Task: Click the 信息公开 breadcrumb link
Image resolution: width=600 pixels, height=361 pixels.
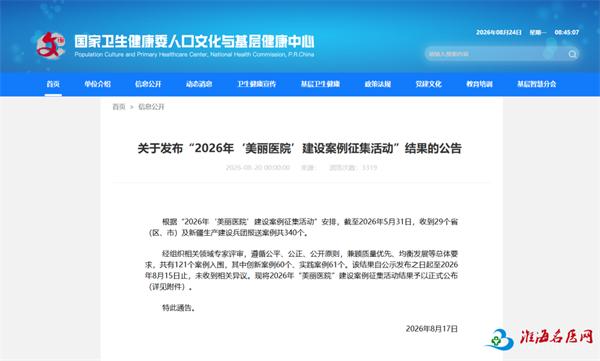Action: (x=151, y=107)
